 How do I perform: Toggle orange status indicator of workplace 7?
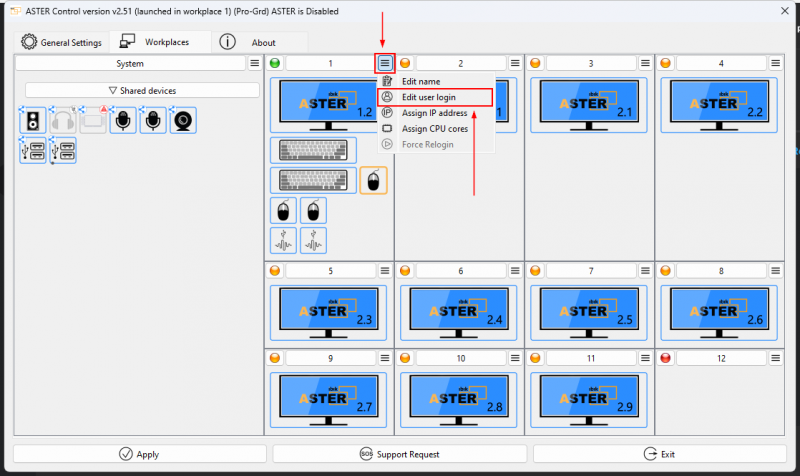tap(535, 271)
